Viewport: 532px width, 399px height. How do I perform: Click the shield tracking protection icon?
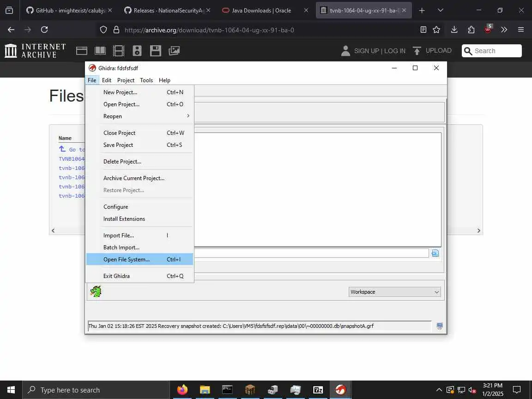[x=103, y=30]
